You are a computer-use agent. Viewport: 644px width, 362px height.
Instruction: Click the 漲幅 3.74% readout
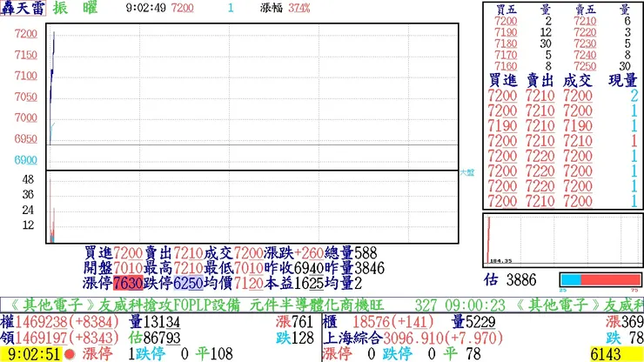click(x=285, y=8)
